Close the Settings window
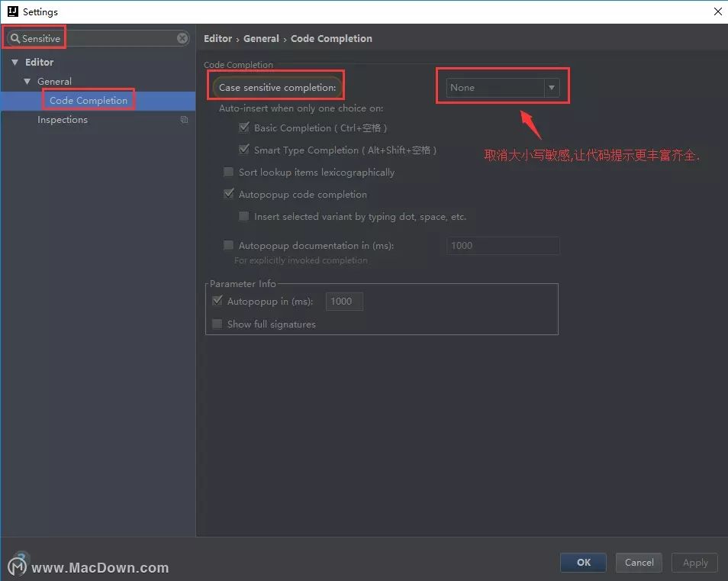Screen dimensions: 728x581 pos(718,11)
